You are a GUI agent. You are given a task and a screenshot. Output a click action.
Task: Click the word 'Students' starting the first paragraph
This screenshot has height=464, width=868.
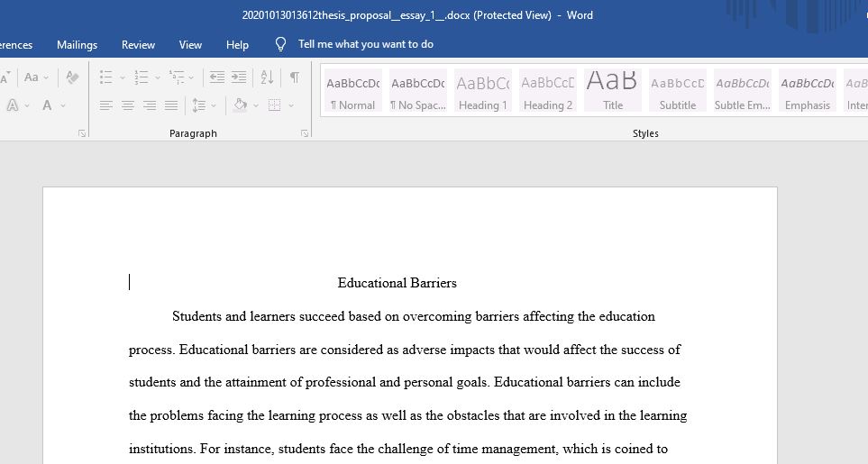(x=196, y=316)
